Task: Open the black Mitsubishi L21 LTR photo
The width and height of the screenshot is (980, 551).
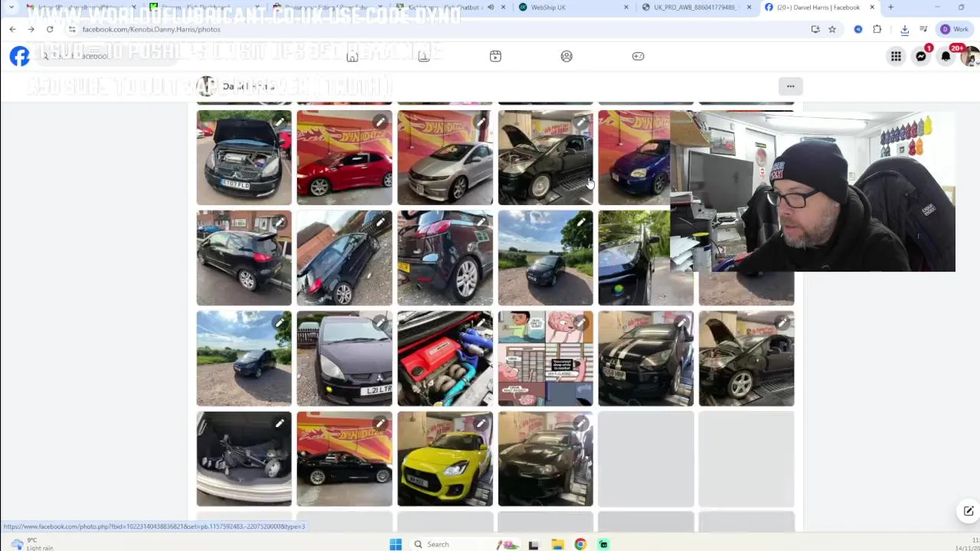Action: tap(345, 358)
